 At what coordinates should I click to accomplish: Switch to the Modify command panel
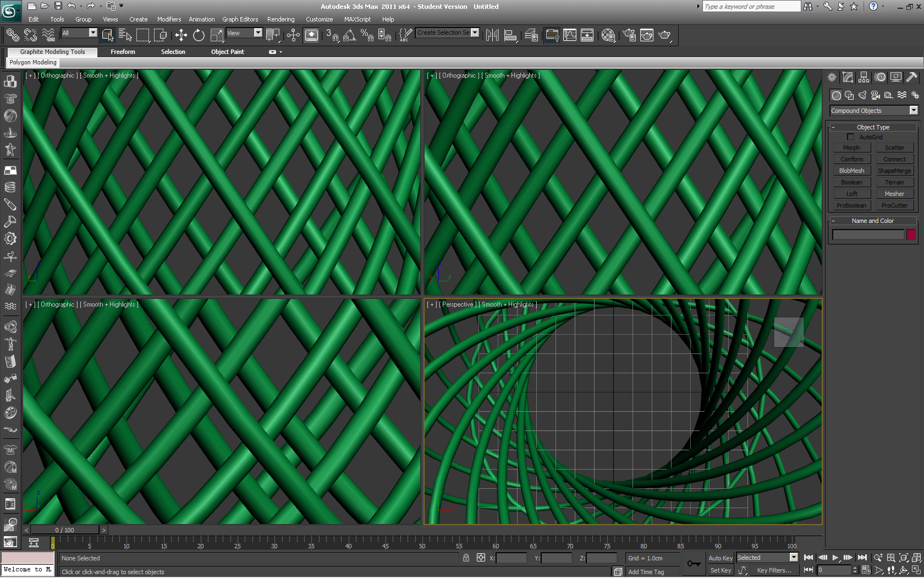click(848, 77)
